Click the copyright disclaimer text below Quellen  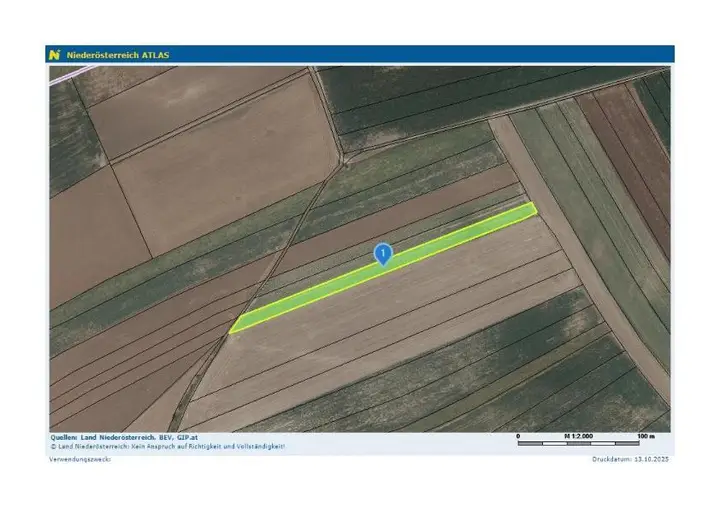[168, 446]
